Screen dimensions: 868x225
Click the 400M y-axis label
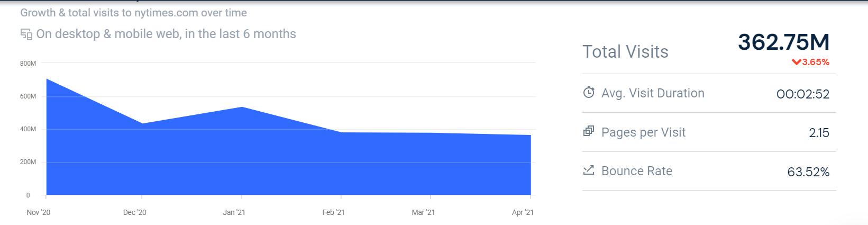[28, 129]
